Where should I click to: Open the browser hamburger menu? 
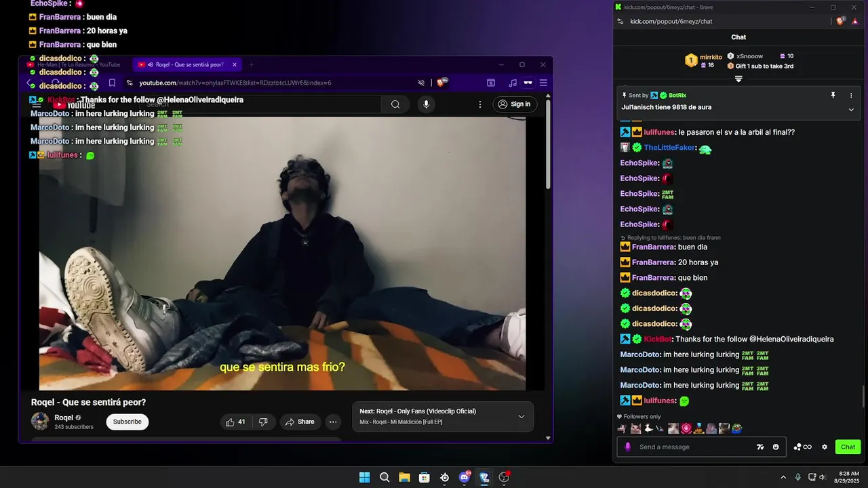tap(543, 83)
